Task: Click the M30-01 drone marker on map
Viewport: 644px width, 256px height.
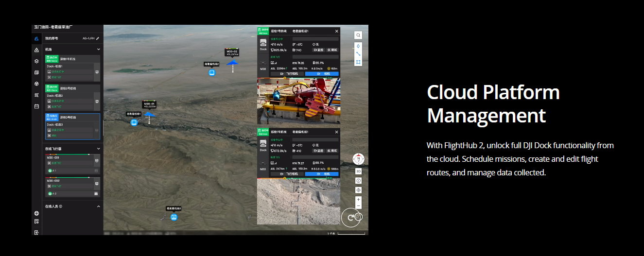Action: (x=149, y=115)
